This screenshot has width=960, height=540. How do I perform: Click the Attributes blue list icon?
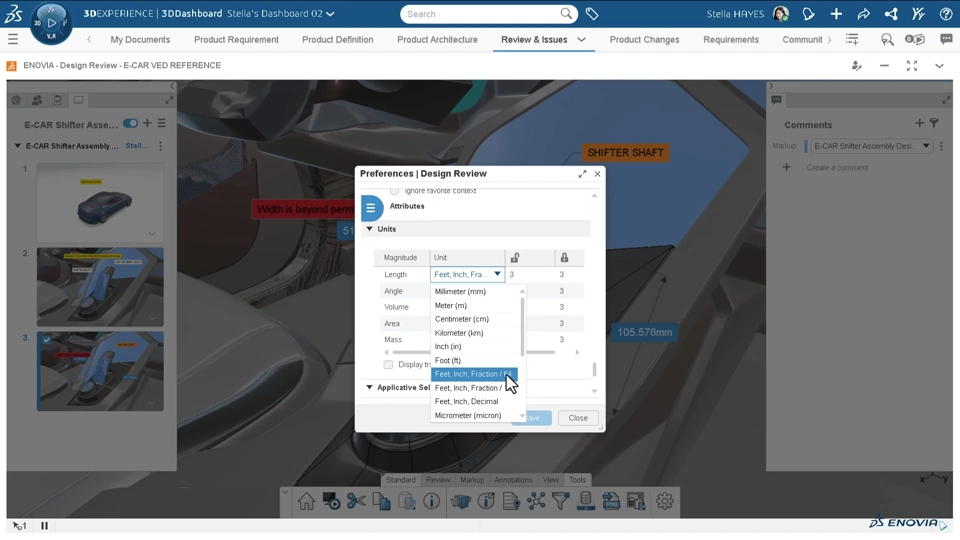coord(371,208)
